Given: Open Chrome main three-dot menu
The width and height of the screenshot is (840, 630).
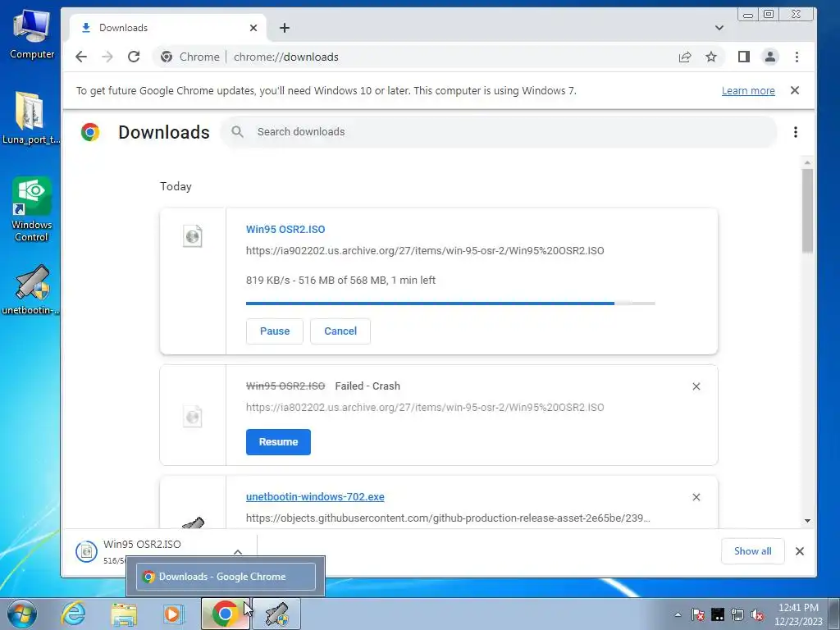Looking at the screenshot, I should click(797, 57).
